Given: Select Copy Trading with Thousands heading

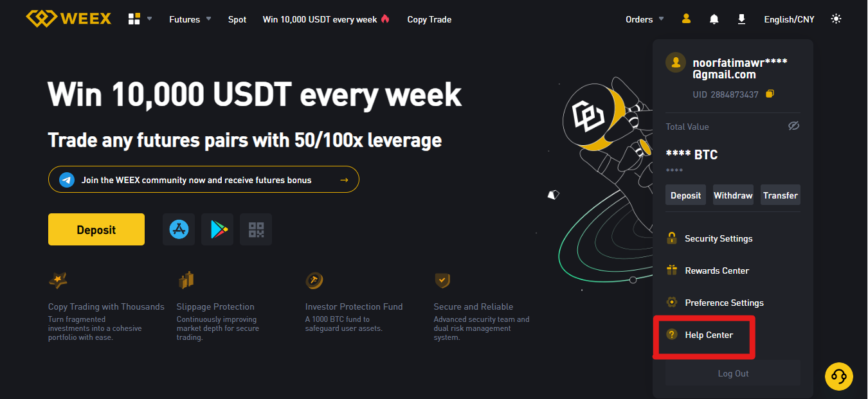Looking at the screenshot, I should coord(106,306).
